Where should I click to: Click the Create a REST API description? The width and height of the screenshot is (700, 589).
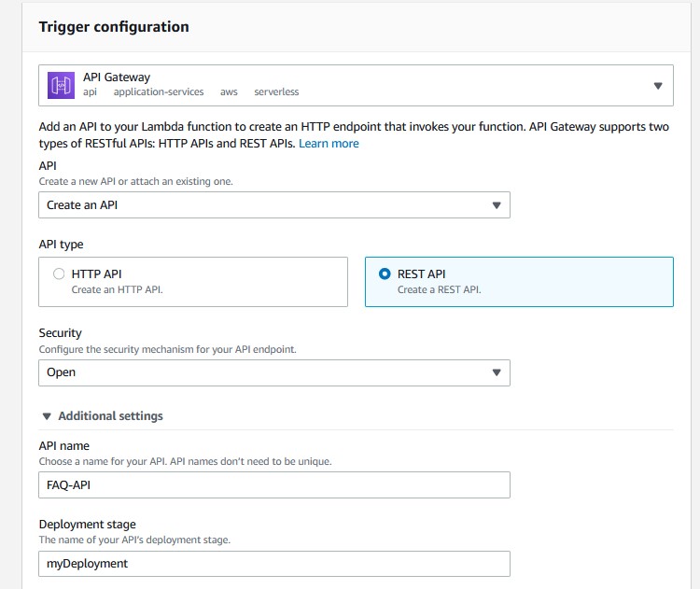coord(439,289)
